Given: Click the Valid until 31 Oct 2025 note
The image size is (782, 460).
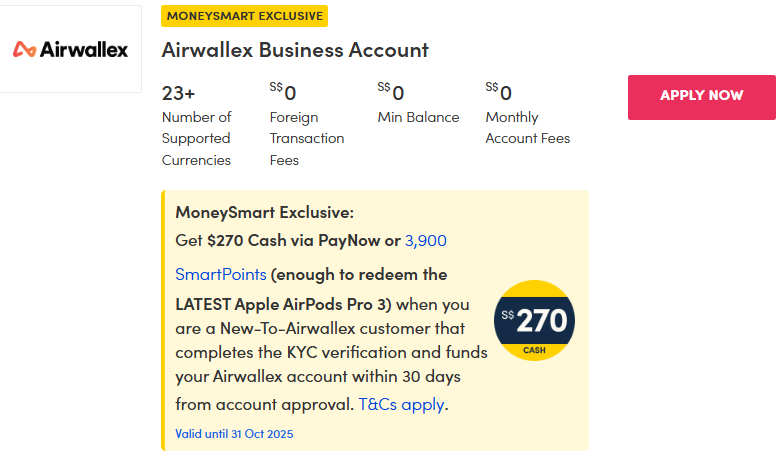Looking at the screenshot, I should [234, 434].
